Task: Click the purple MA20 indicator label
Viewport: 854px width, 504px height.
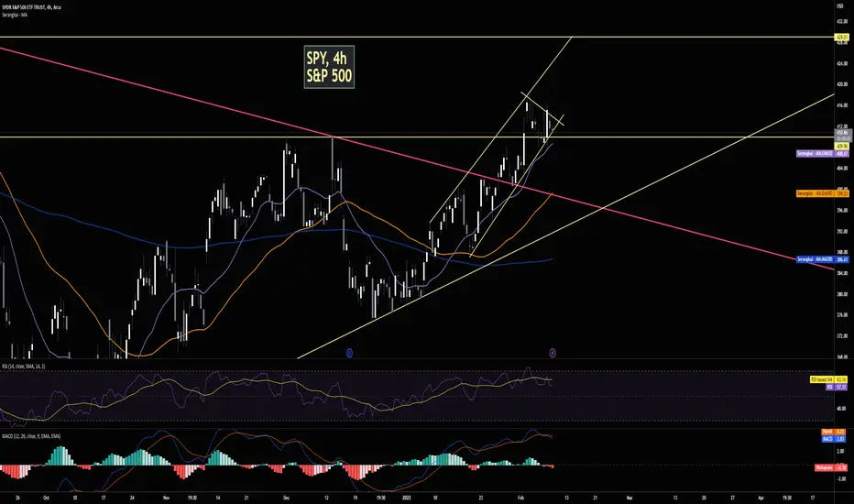Action: 823,154
